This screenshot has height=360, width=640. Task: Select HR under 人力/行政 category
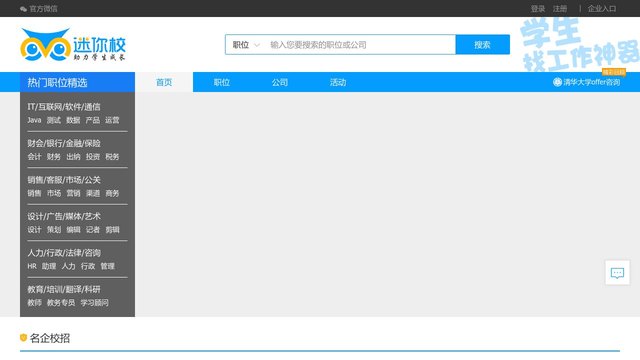pyautogui.click(x=32, y=266)
